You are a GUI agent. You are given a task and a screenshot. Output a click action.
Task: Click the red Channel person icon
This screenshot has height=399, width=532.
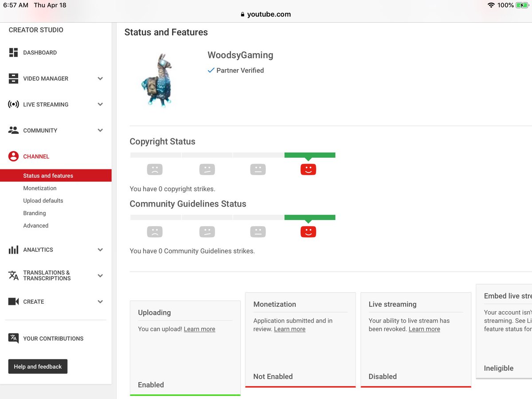[13, 156]
